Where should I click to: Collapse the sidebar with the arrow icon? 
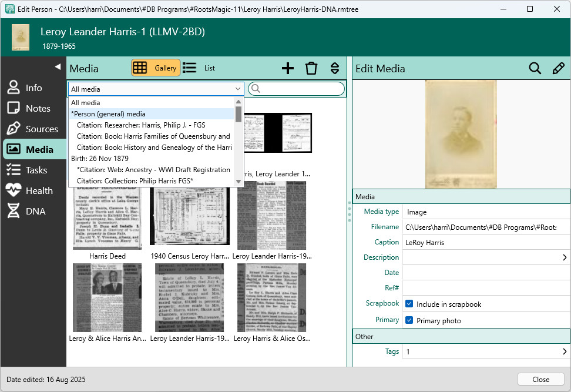pyautogui.click(x=58, y=66)
